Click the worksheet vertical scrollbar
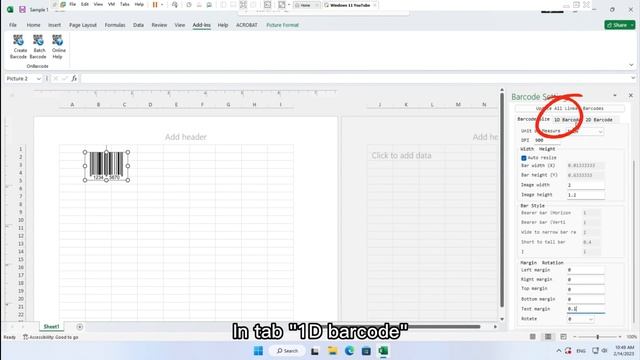 502,200
